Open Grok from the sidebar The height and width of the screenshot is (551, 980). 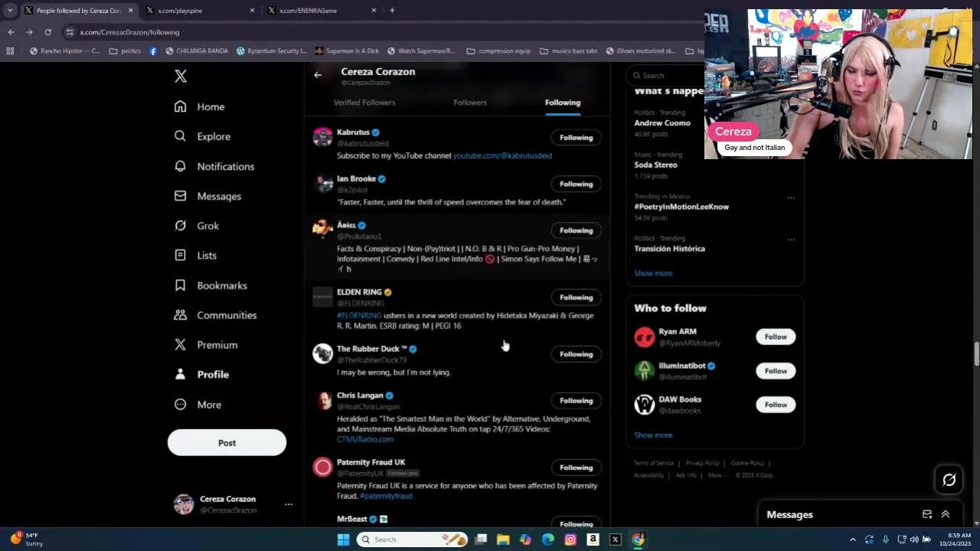[x=196, y=226]
